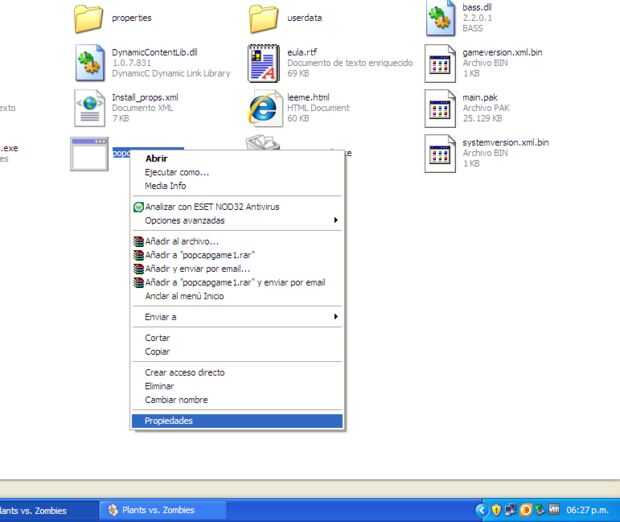
Task: Expand the 'Enviar a' submenu arrow
Action: coord(336,316)
